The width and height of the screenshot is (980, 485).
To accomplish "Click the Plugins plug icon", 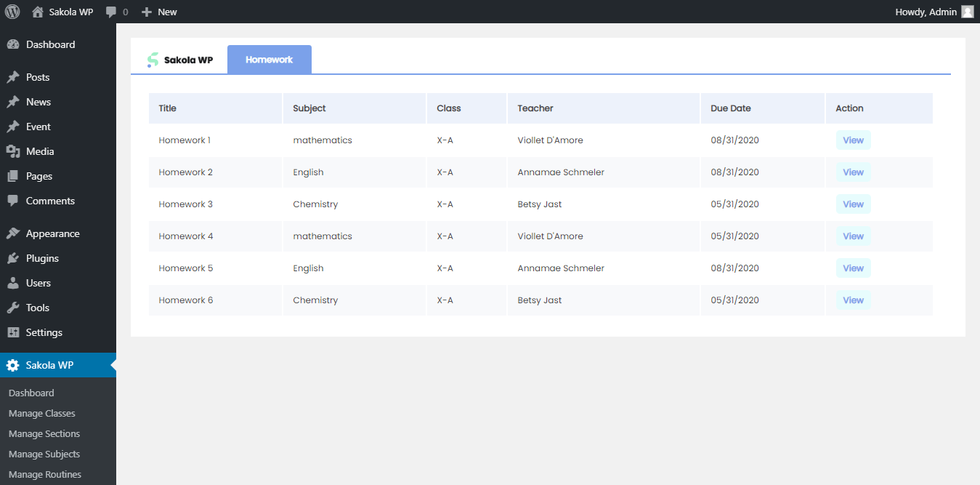I will click(x=13, y=258).
